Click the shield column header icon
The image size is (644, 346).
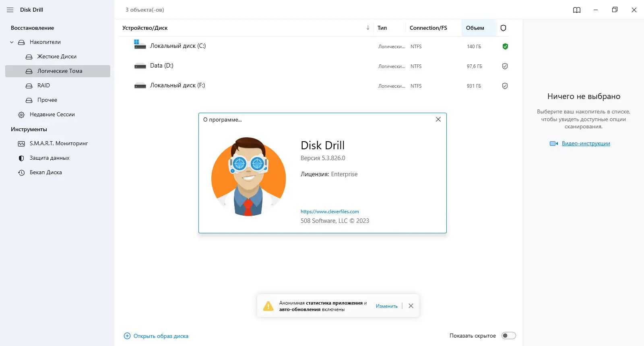503,28
